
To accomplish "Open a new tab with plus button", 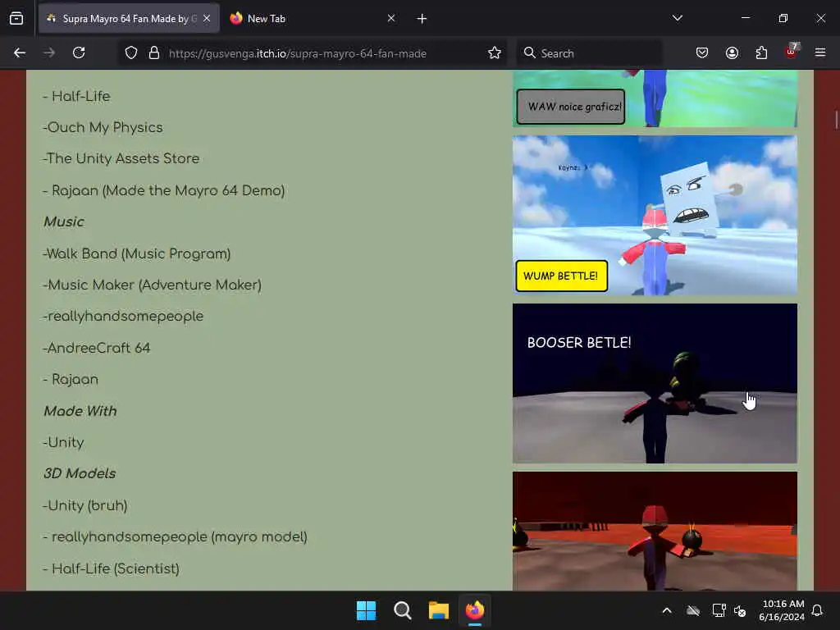I will pos(422,19).
